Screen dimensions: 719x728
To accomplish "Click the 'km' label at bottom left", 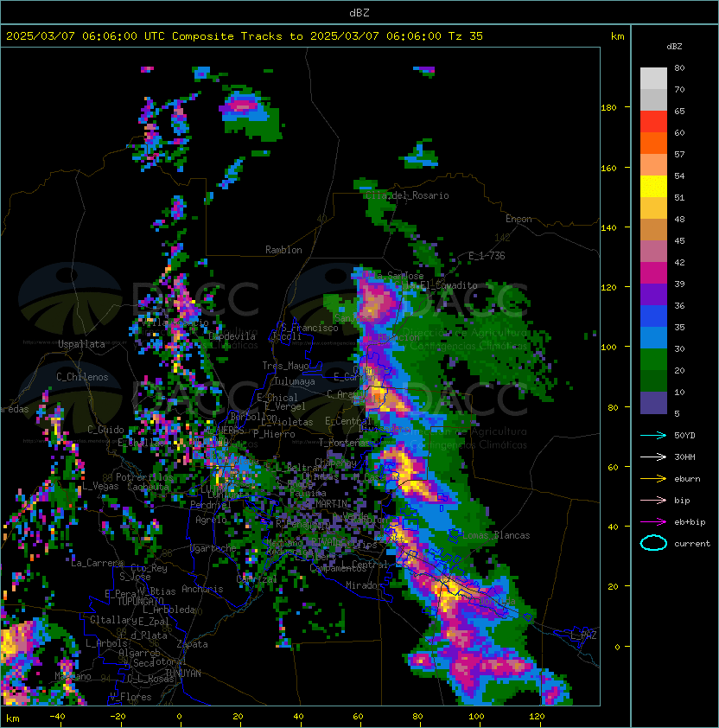I will click(x=13, y=718).
